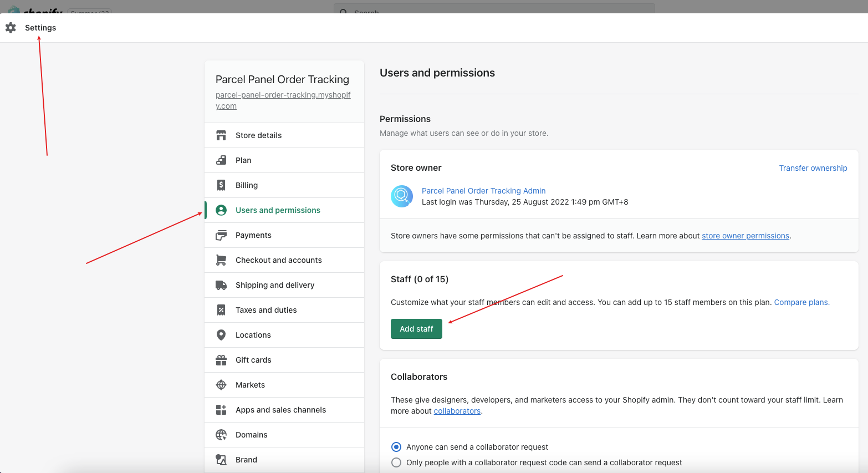Click the Store details storefront icon

click(221, 135)
